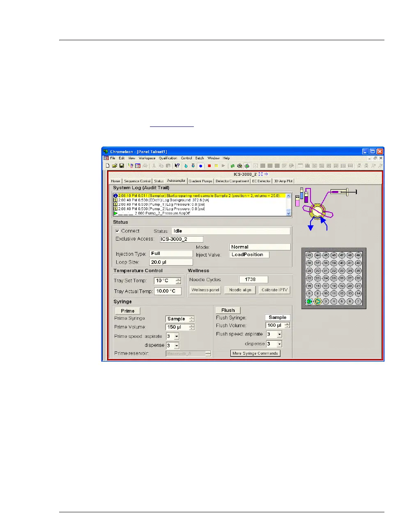Click the Prime button
Screen dimensions: 414x532
click(x=128, y=311)
